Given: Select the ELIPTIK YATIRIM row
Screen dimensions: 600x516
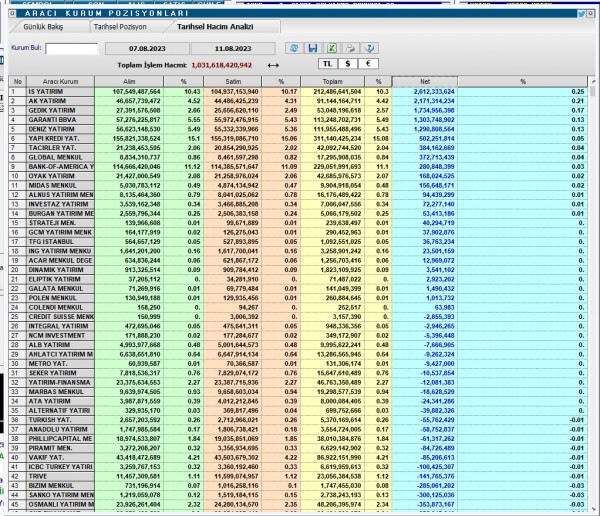Looking at the screenshot, I should click(298, 279).
